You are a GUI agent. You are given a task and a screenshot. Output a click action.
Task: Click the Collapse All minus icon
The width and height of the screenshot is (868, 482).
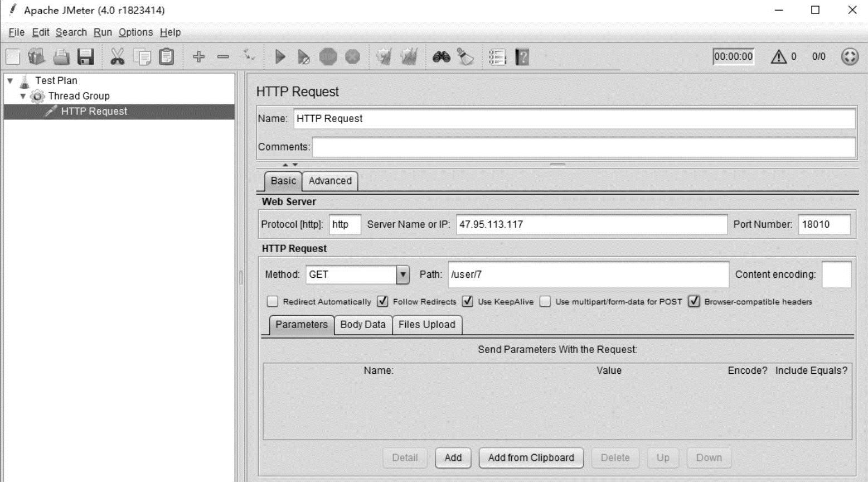pos(223,57)
